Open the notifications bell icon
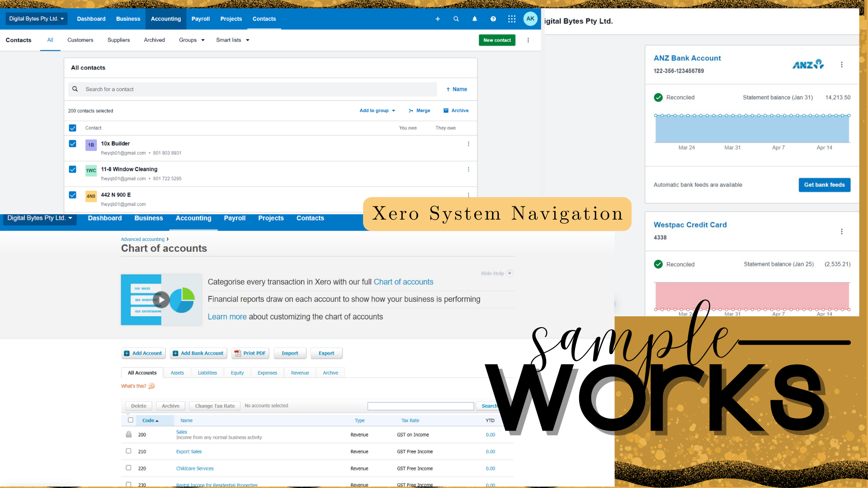This screenshot has height=488, width=868. tap(475, 19)
